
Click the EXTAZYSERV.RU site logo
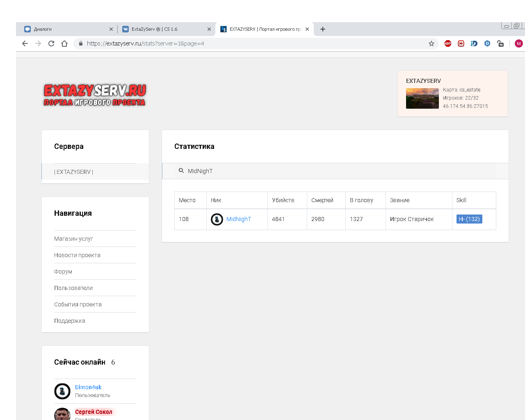(x=95, y=95)
